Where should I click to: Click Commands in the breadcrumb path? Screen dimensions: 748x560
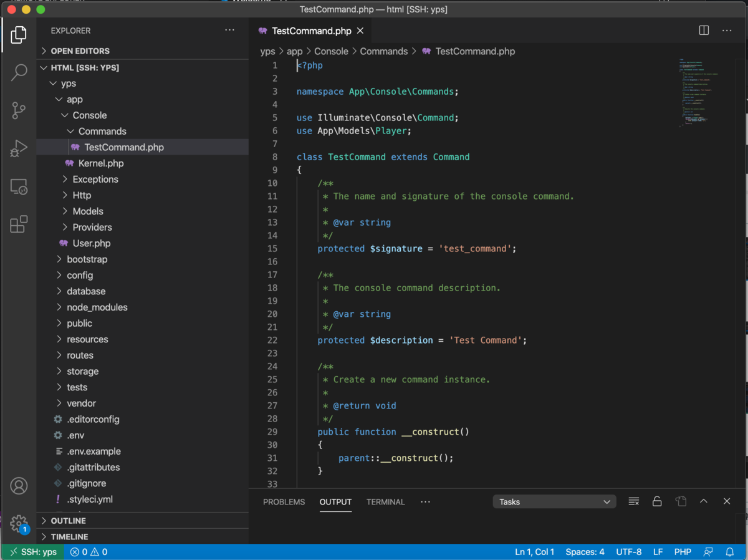coord(384,51)
